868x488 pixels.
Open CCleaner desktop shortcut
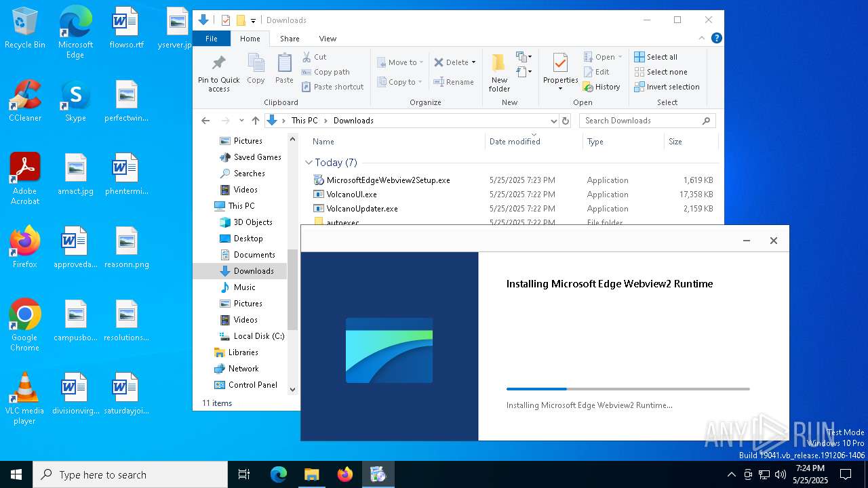25,102
